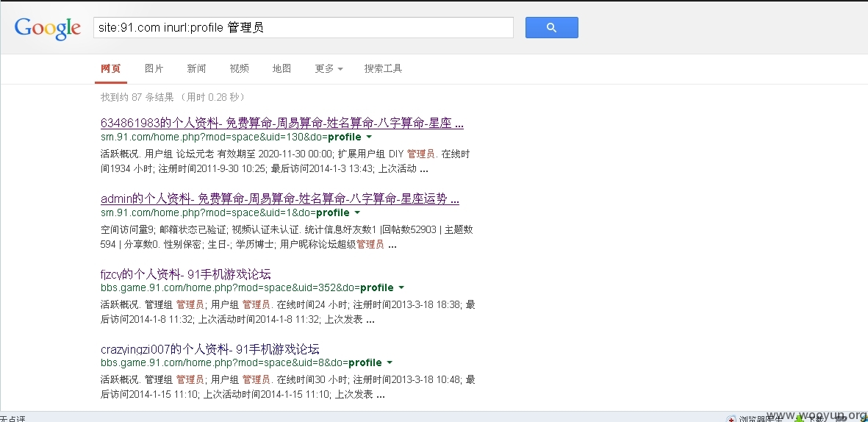
Task: Switch to the 视频 tab
Action: tap(239, 68)
